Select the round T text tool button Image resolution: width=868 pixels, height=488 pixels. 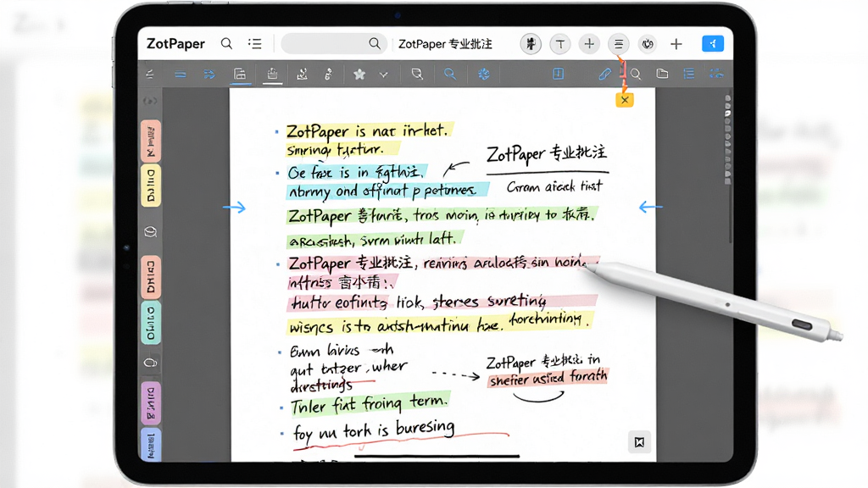pos(559,44)
